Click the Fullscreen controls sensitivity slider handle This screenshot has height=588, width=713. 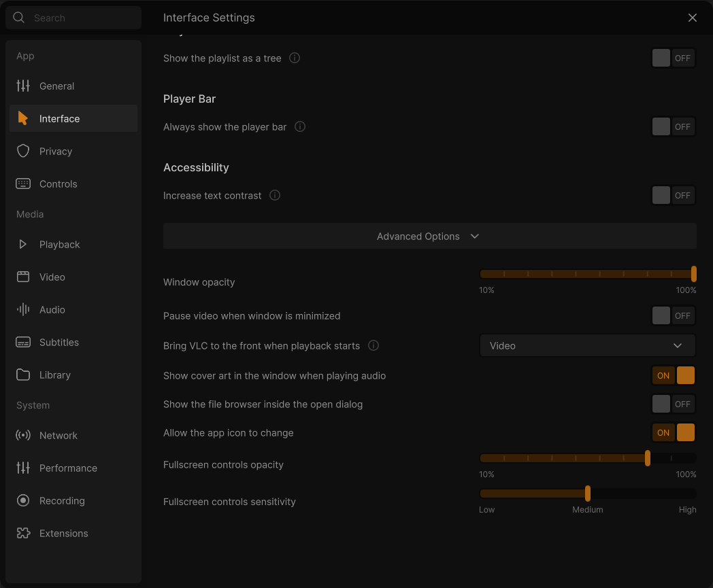point(588,494)
